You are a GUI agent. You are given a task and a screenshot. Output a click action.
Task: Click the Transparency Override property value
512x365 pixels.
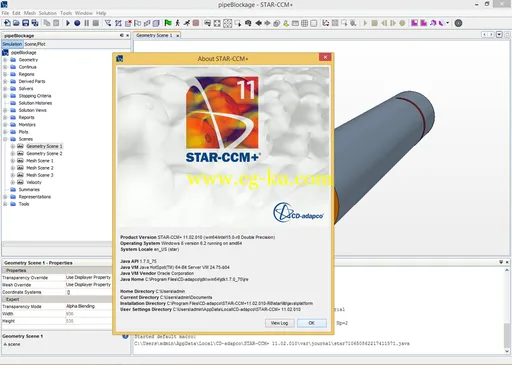[x=88, y=277]
